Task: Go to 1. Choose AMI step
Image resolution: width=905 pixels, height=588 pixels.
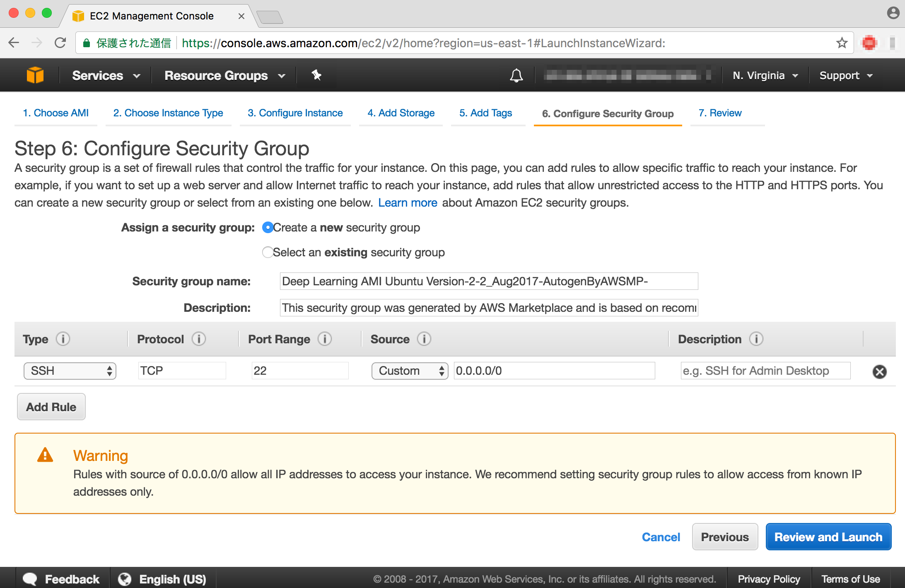Action: click(x=56, y=113)
